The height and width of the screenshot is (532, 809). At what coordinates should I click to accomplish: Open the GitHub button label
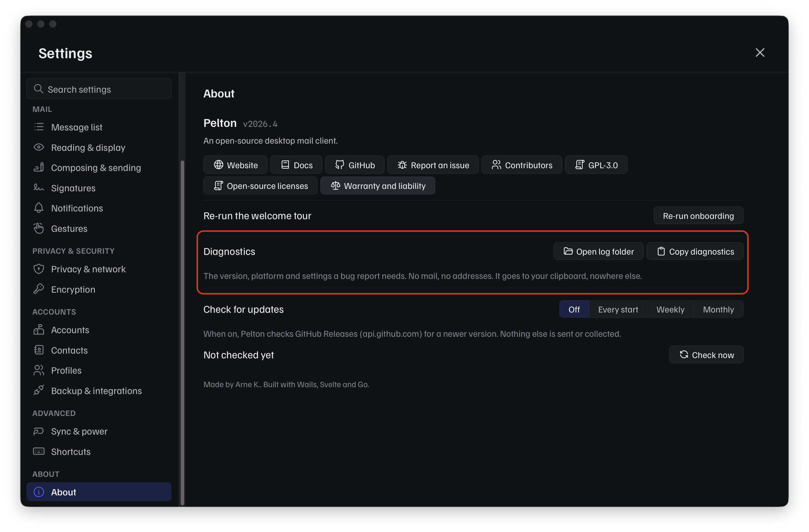361,165
